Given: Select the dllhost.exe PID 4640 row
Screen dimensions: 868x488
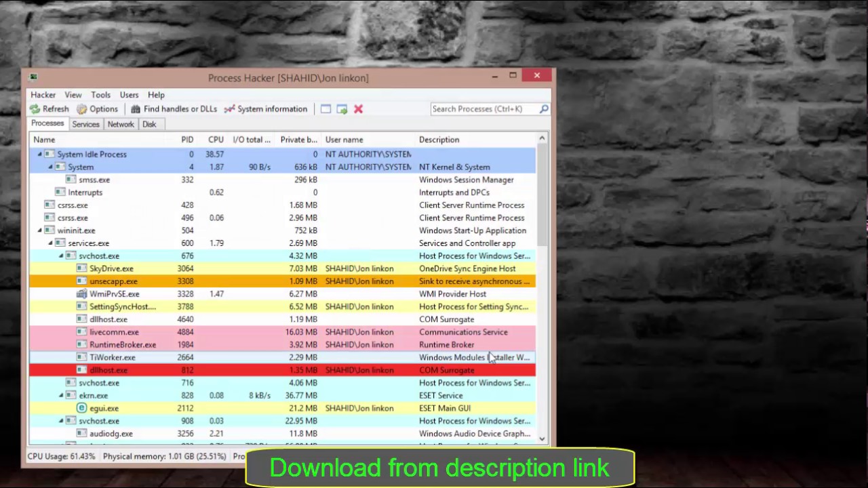Looking at the screenshot, I should click(x=282, y=319).
